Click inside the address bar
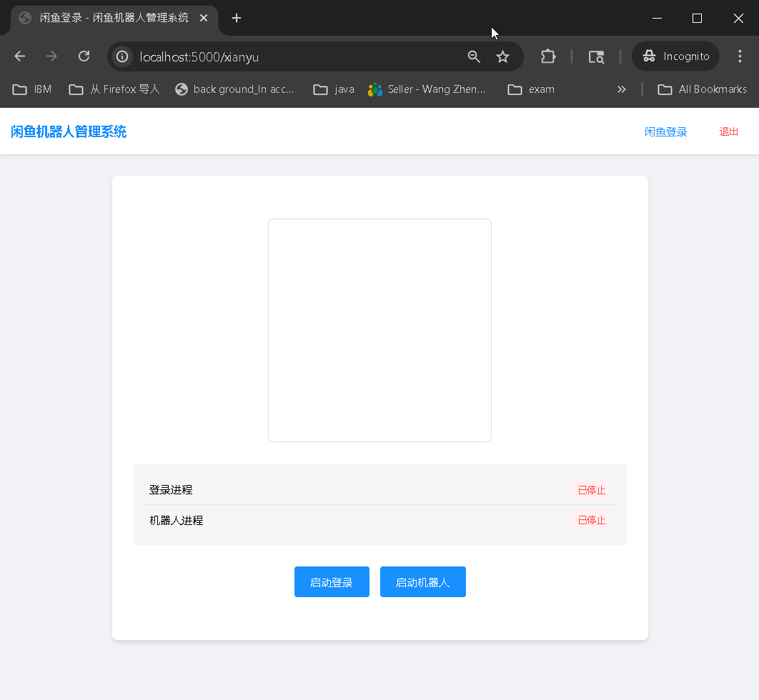Viewport: 759px width, 700px height. pos(286,57)
